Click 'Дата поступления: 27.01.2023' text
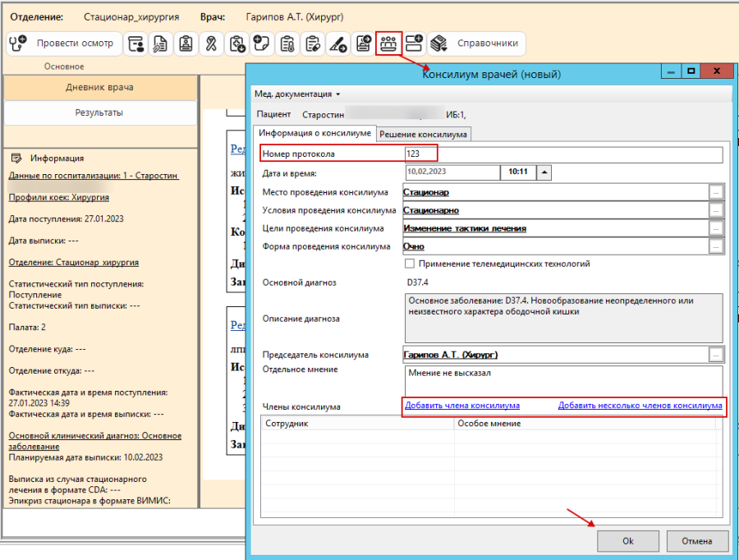Screen dimensions: 739x560 (x=66, y=218)
